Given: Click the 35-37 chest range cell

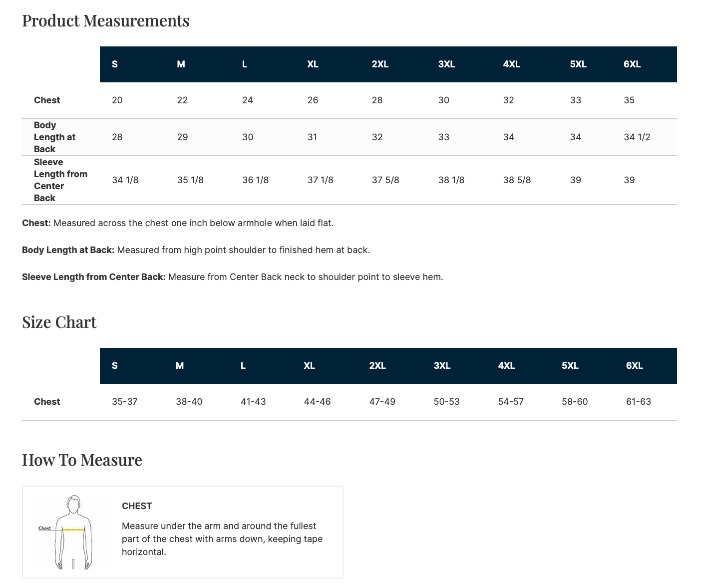Looking at the screenshot, I should point(125,402).
